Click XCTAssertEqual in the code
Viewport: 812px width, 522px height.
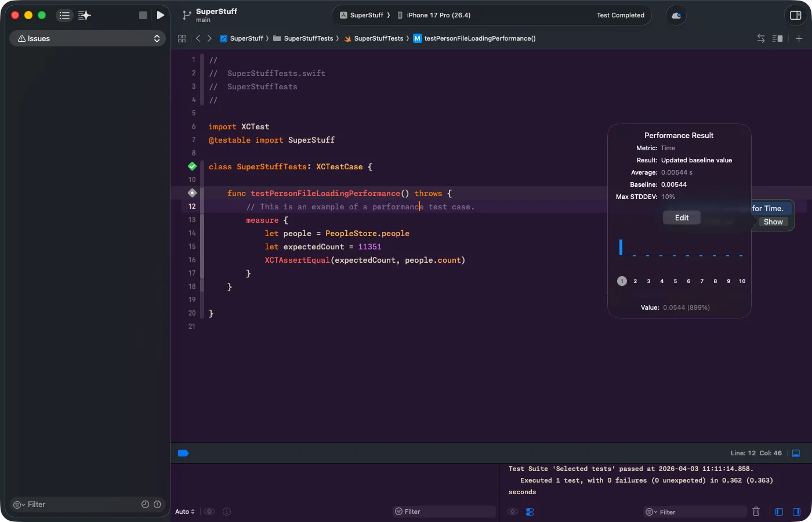click(x=298, y=260)
